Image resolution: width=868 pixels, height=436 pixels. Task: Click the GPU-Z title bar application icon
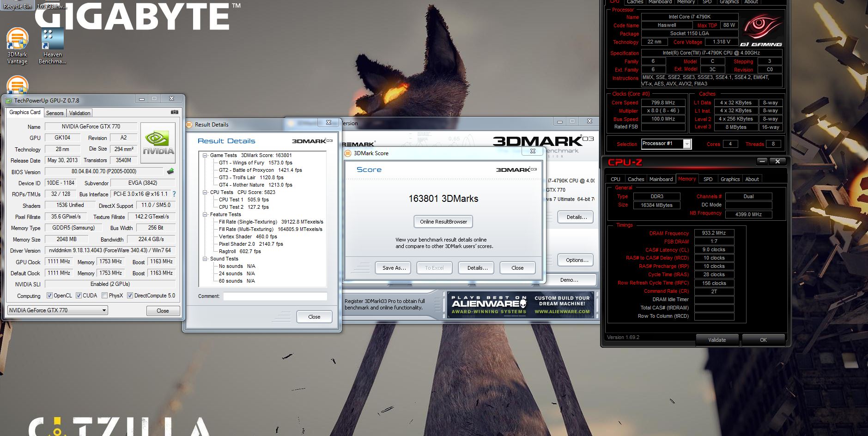point(8,100)
